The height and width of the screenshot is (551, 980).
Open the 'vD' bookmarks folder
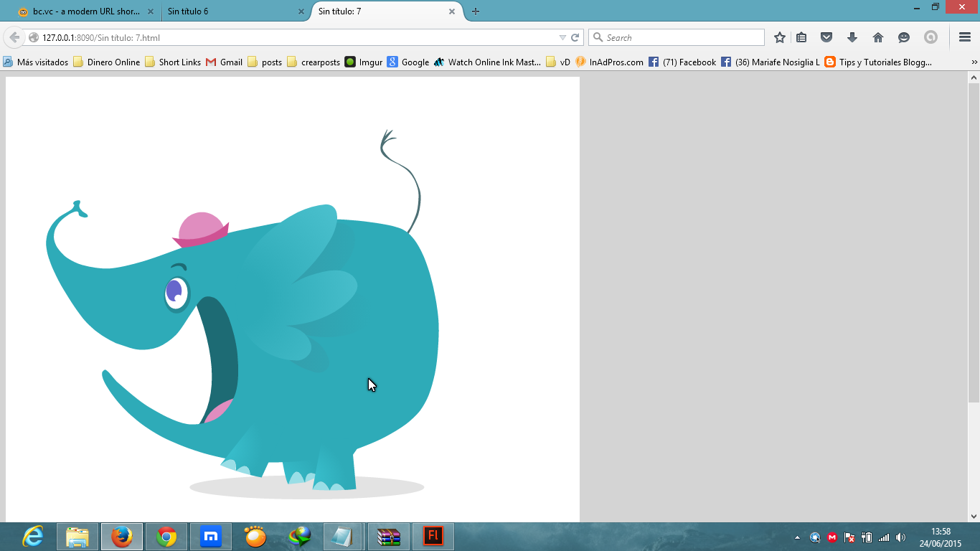click(x=558, y=62)
